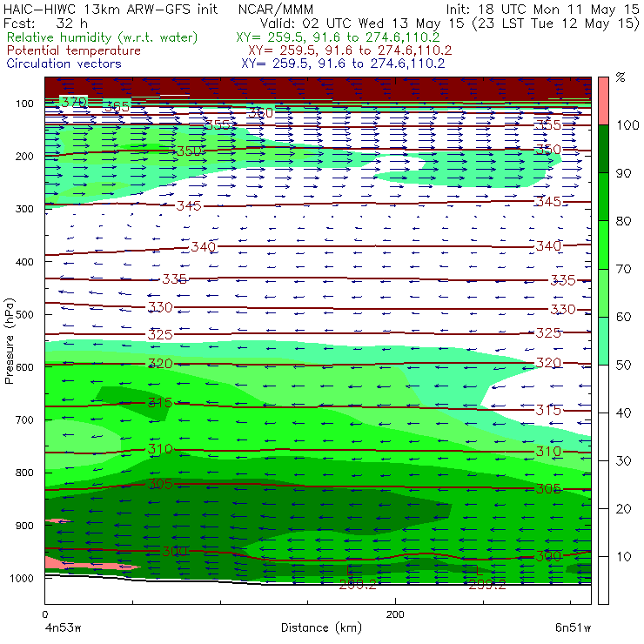Click the '600' pressure axis tick label
This screenshot has width=644, height=644.
pos(24,367)
